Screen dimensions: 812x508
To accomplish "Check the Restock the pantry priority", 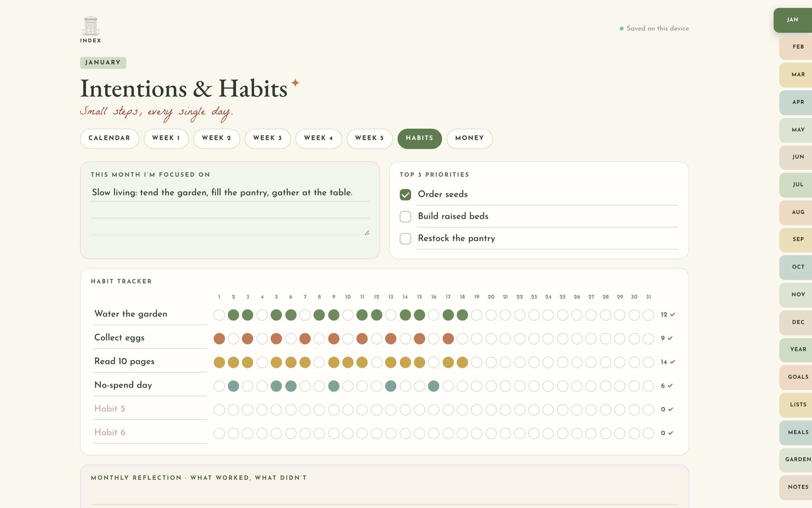I will 405,238.
